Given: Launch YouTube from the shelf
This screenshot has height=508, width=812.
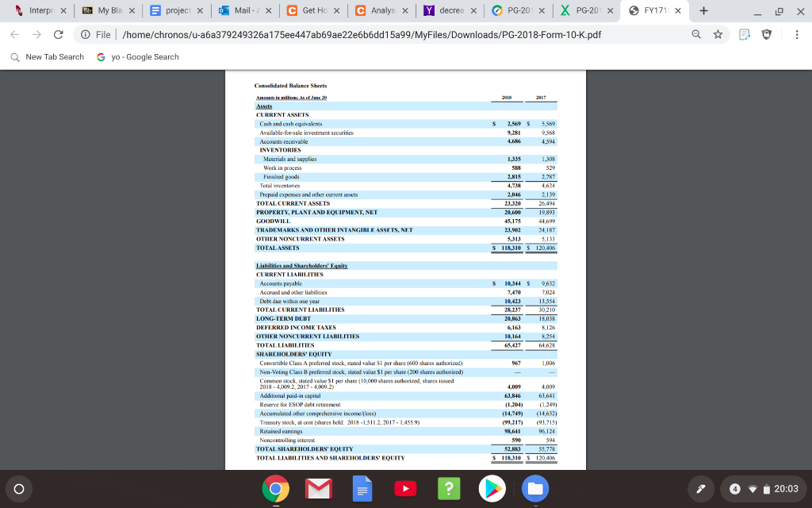Looking at the screenshot, I should coord(405,488).
